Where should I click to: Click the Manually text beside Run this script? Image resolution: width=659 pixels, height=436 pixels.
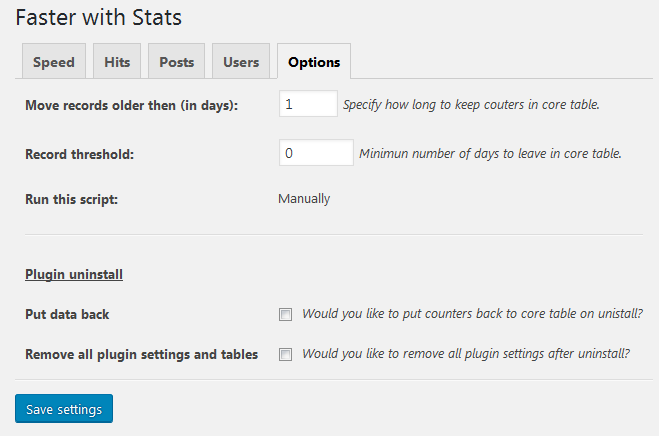[x=304, y=198]
